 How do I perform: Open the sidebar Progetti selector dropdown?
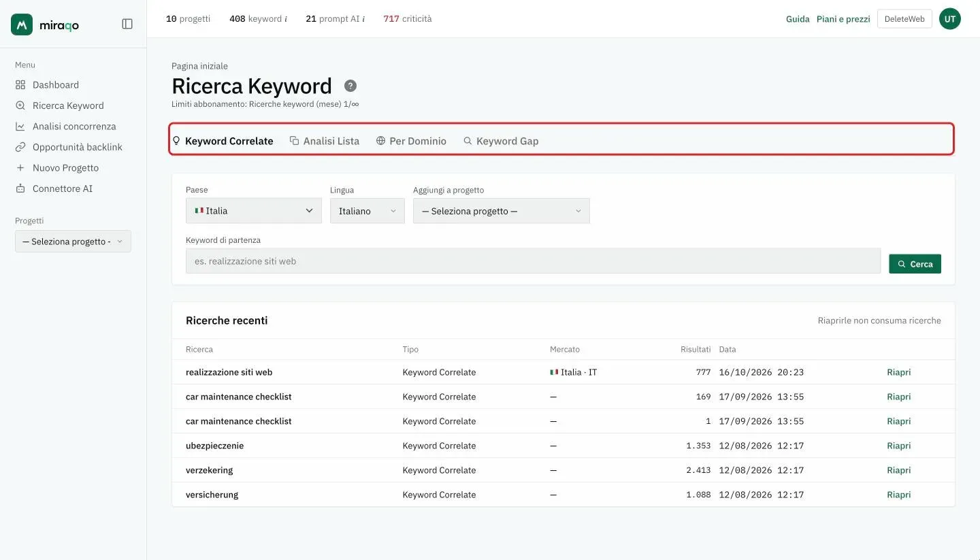pyautogui.click(x=73, y=242)
